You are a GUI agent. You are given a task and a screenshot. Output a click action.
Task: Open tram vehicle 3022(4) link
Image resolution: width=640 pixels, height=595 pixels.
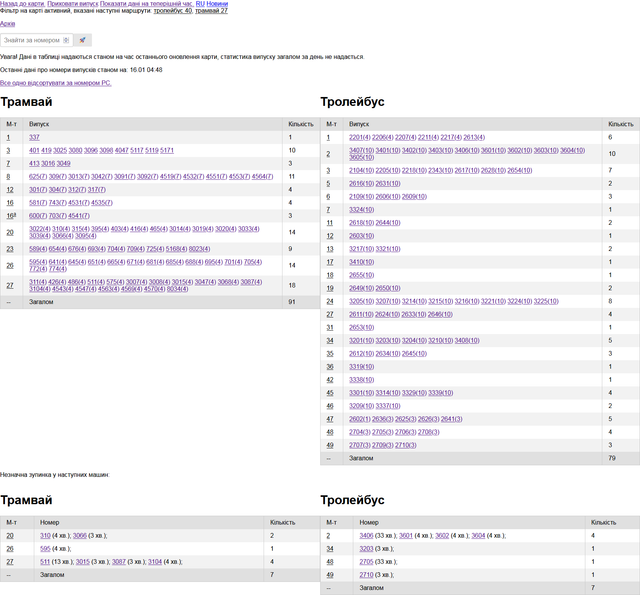[40, 229]
